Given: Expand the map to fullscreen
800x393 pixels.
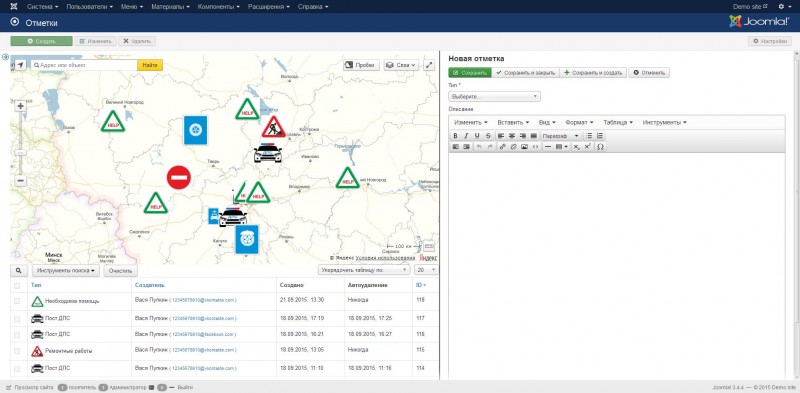Looking at the screenshot, I should pos(429,65).
